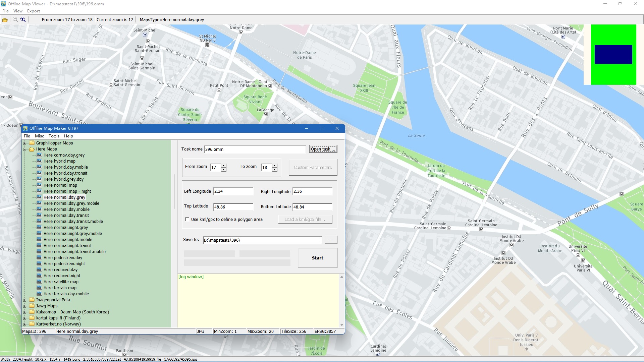The height and width of the screenshot is (362, 644).
Task: Click the Open task ... button
Action: tap(323, 149)
